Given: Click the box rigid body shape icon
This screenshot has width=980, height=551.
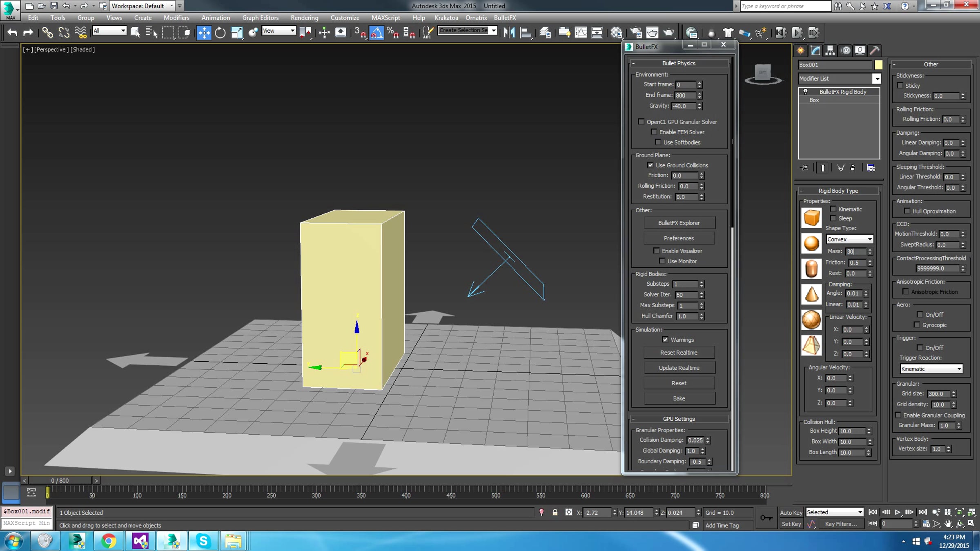Looking at the screenshot, I should coord(811,218).
